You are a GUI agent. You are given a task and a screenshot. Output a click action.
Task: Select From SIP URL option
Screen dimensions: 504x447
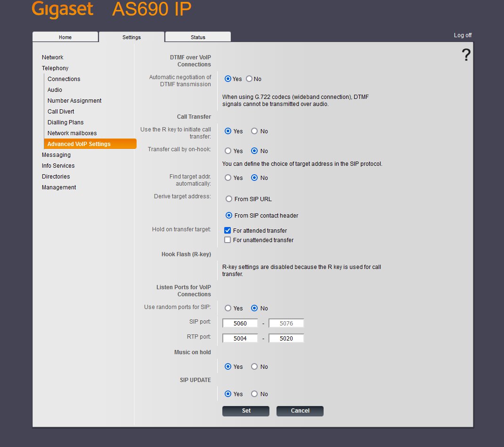click(229, 199)
